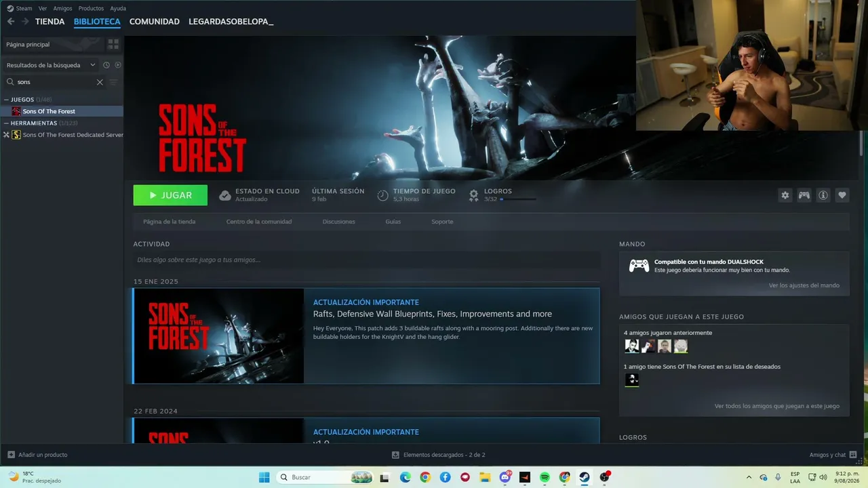
Task: Open Windows Start menu
Action: (264, 477)
